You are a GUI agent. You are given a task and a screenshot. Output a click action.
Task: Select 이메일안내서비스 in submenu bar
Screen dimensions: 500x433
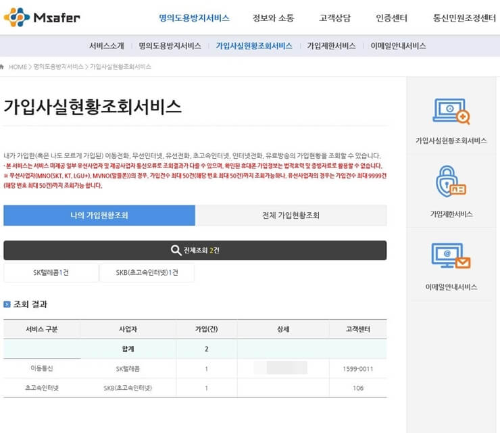click(398, 46)
